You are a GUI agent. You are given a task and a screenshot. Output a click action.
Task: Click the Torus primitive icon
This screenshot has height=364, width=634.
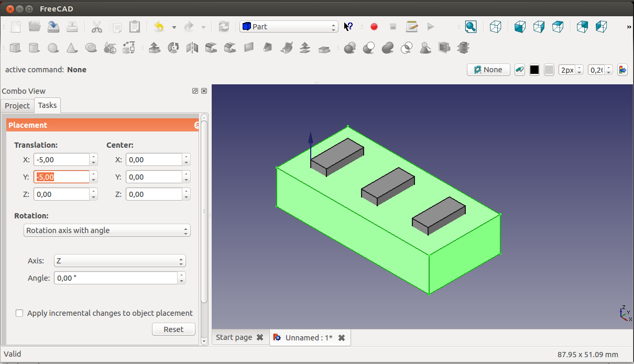[91, 48]
